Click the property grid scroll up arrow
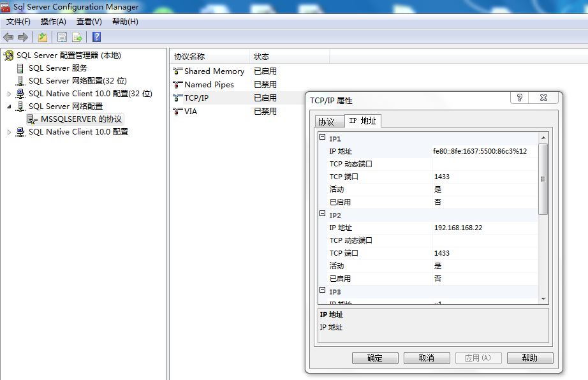 543,138
